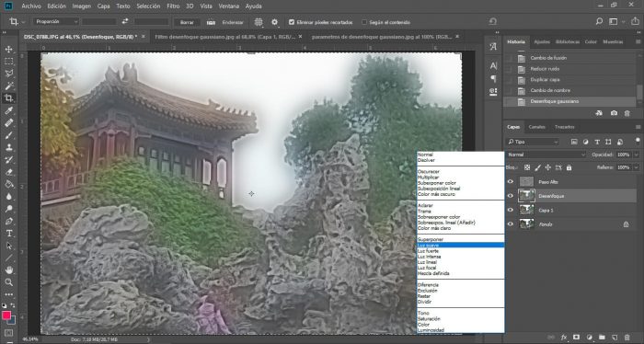Swap width and height crop values
Image resolution: width=644 pixels, height=344 pixels.
coord(125,21)
